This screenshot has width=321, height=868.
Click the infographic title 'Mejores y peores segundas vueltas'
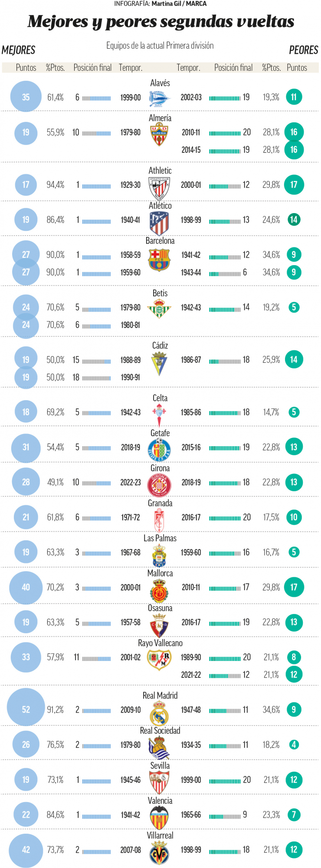[x=160, y=21]
